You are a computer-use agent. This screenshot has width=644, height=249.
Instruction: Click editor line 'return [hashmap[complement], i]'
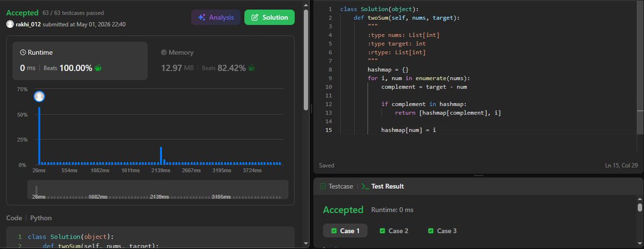[448, 113]
